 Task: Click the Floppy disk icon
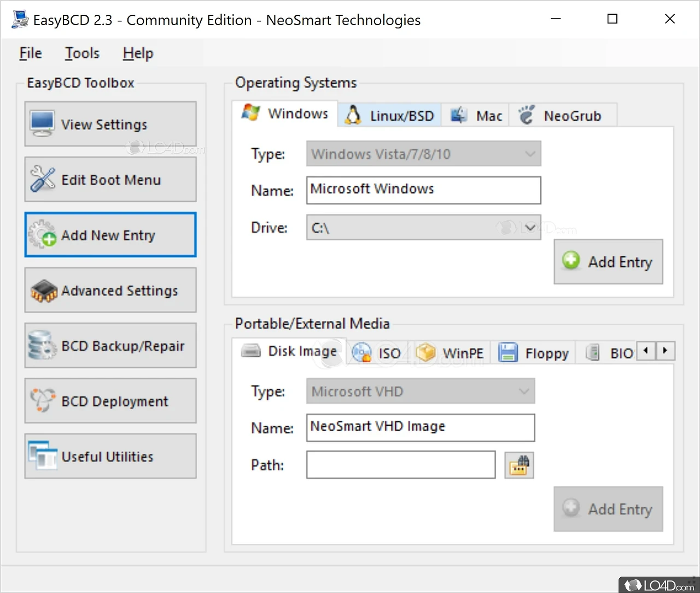pyautogui.click(x=508, y=353)
